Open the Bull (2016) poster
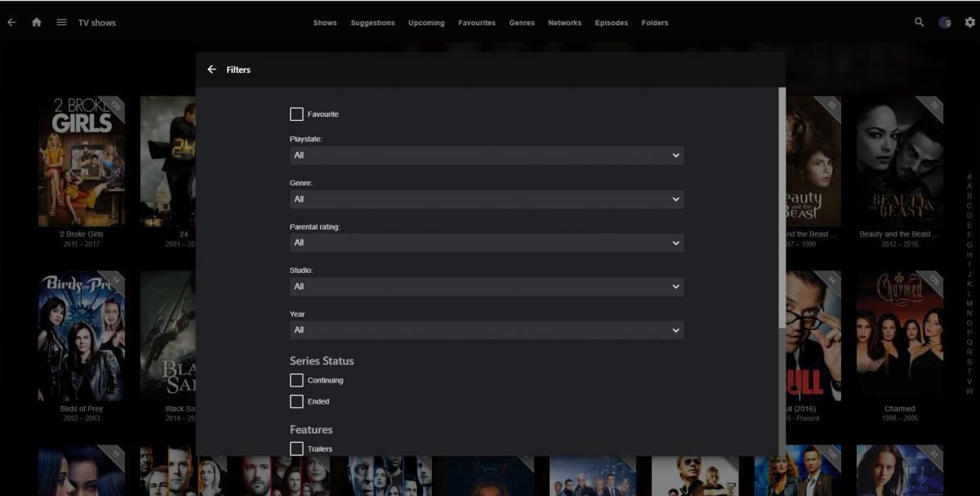The width and height of the screenshot is (980, 496). (813, 336)
